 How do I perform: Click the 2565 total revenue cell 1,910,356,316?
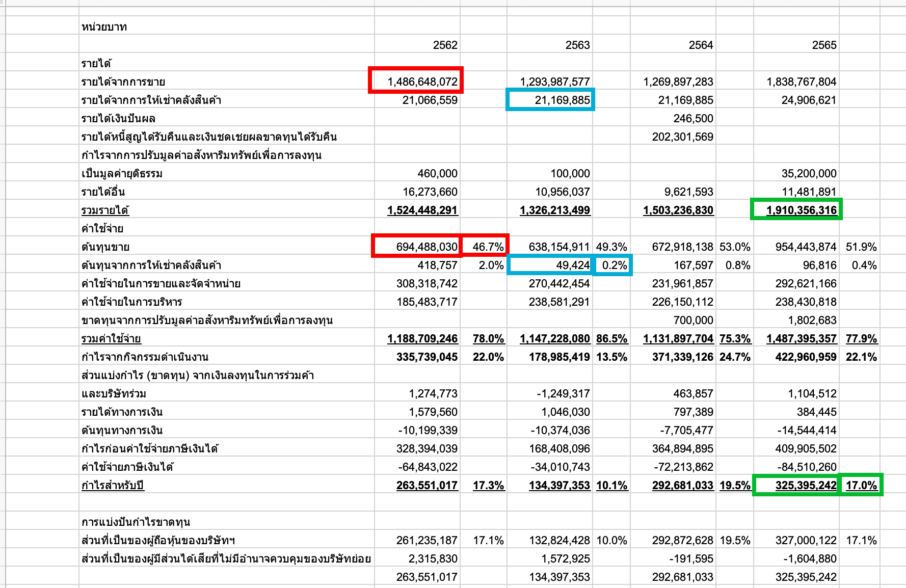coord(796,210)
